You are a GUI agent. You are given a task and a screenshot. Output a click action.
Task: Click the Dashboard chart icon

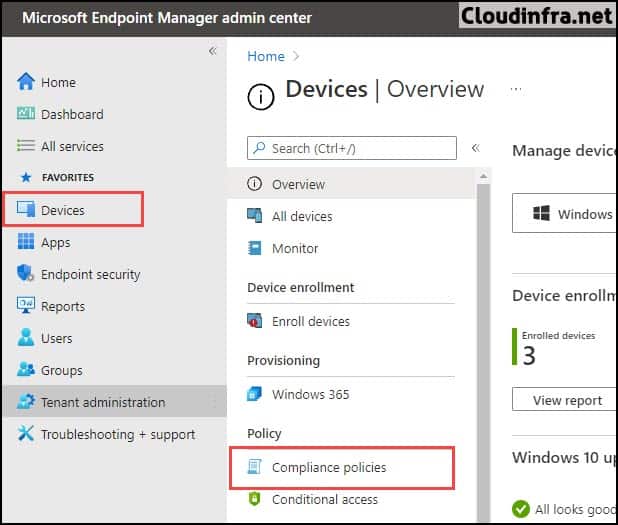click(26, 114)
